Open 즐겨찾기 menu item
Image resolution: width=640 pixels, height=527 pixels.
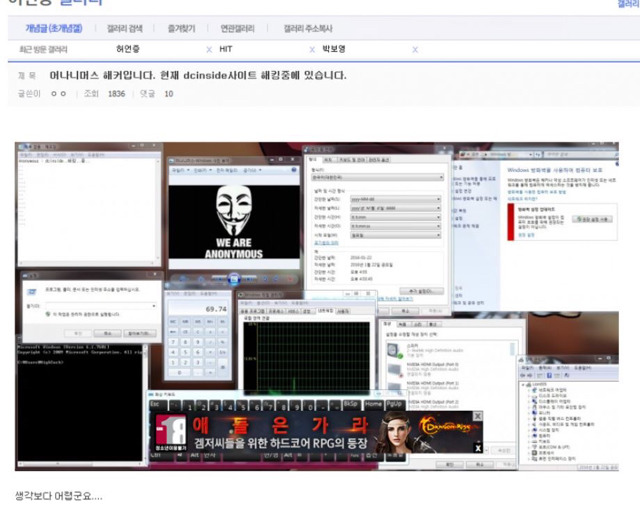(181, 29)
